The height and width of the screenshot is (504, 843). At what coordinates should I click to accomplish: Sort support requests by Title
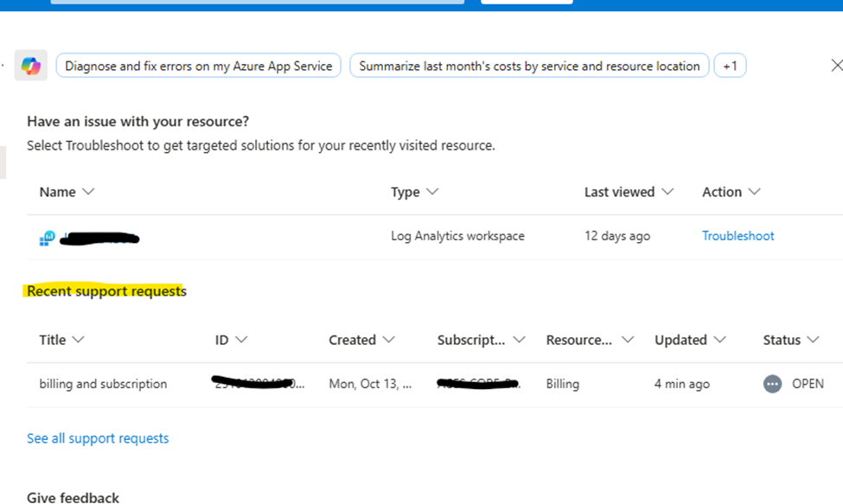(61, 340)
